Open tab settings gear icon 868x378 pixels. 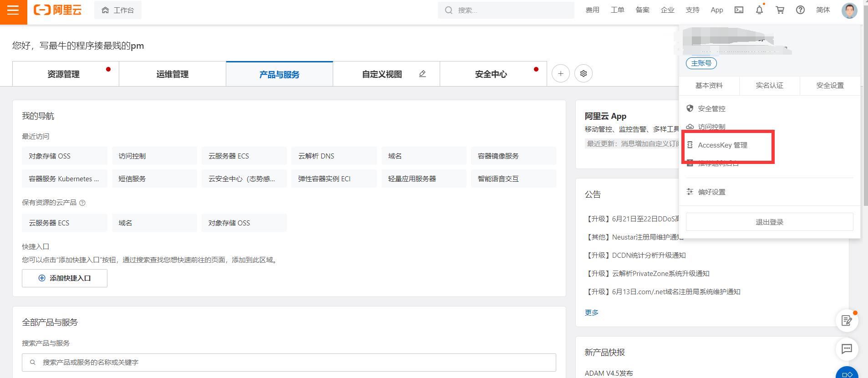584,73
